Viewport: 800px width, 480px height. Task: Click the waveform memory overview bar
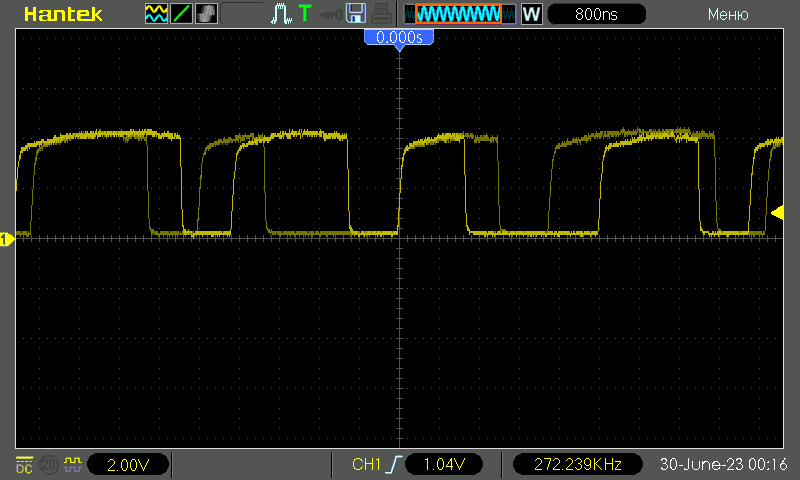pyautogui.click(x=460, y=15)
